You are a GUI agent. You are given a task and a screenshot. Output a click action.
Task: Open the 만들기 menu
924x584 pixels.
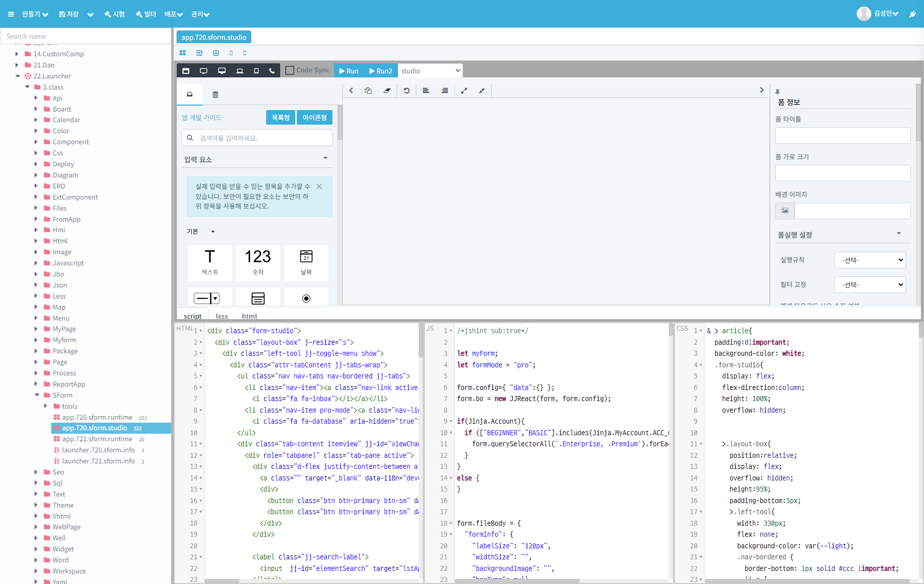click(35, 14)
